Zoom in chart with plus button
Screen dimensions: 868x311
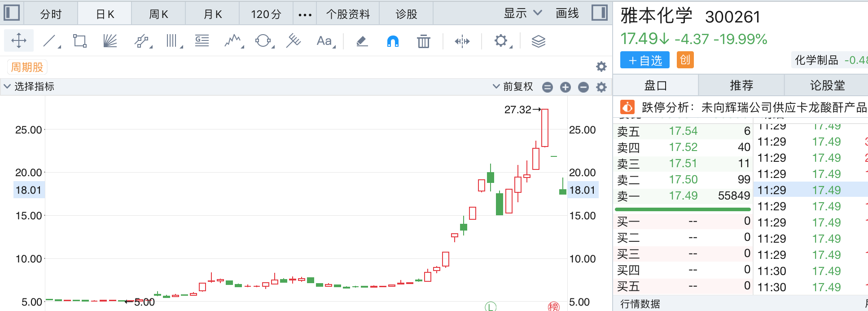pyautogui.click(x=566, y=87)
